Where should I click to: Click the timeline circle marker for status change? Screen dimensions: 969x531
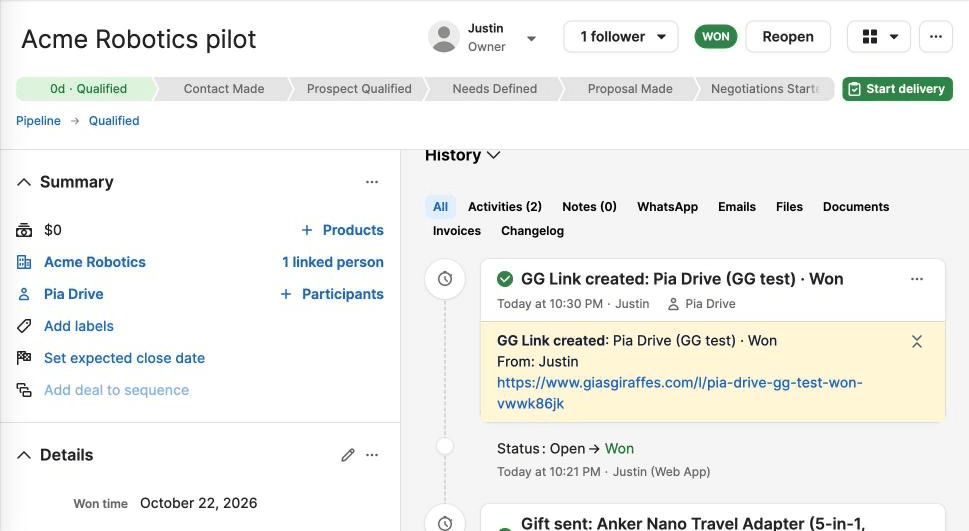(445, 446)
